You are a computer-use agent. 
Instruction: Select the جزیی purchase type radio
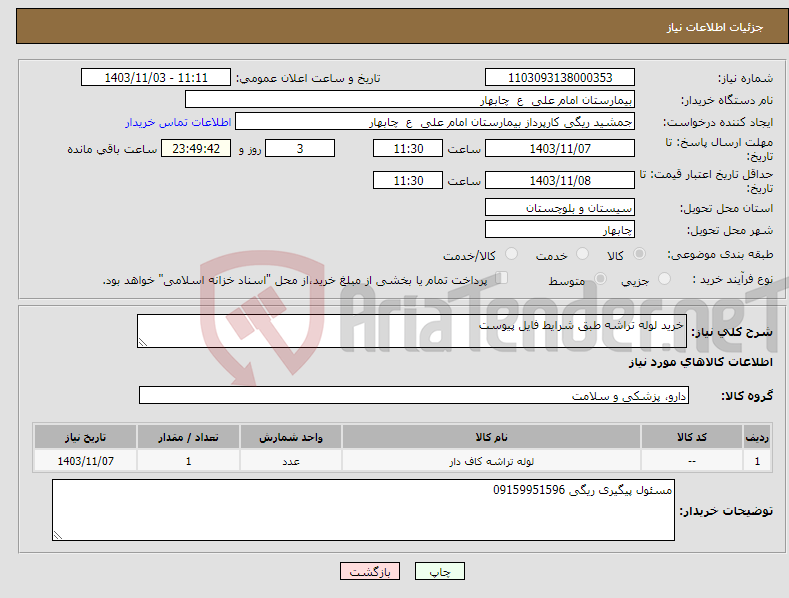pos(664,278)
